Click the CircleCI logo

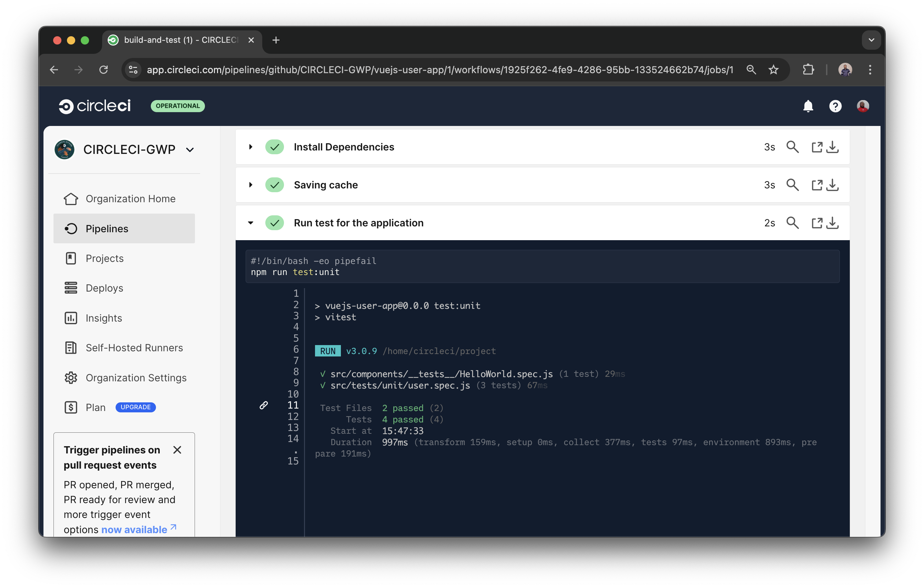95,106
